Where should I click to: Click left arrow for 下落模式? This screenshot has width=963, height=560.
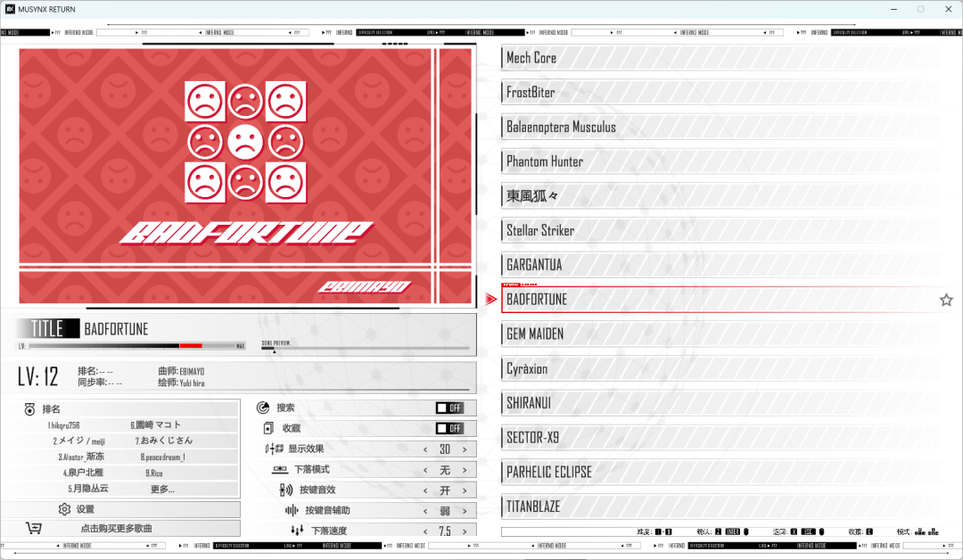click(x=425, y=470)
